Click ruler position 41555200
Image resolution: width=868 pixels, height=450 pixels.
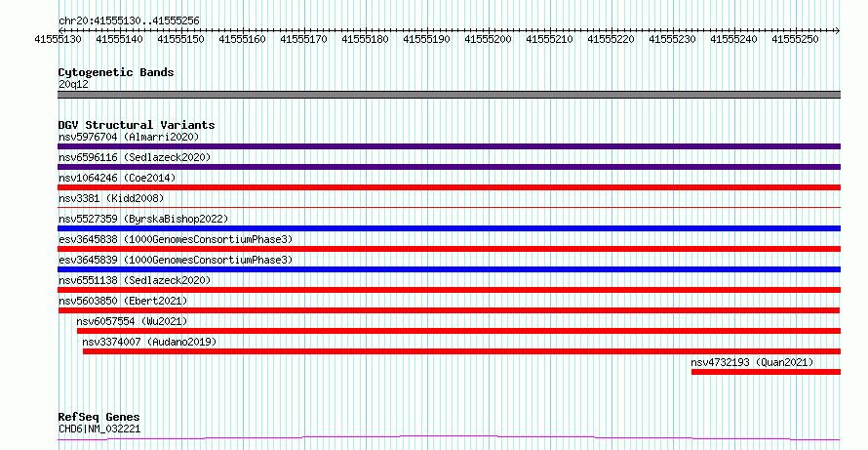click(x=489, y=39)
